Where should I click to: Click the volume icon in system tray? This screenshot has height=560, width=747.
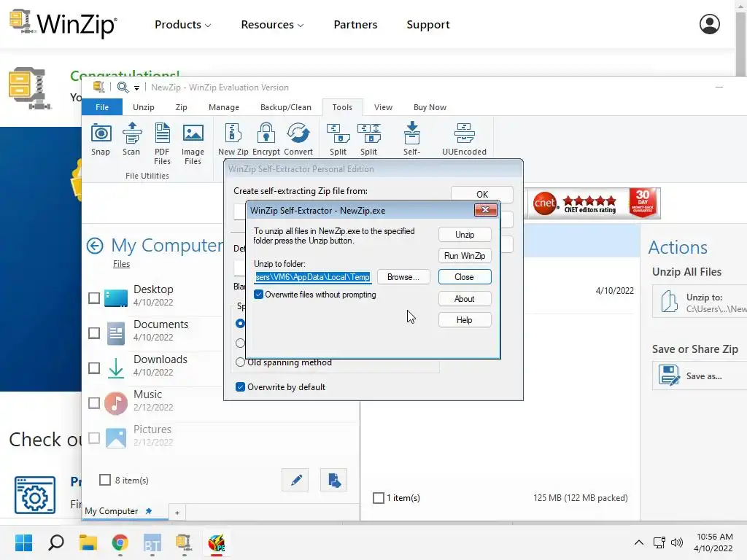point(676,542)
